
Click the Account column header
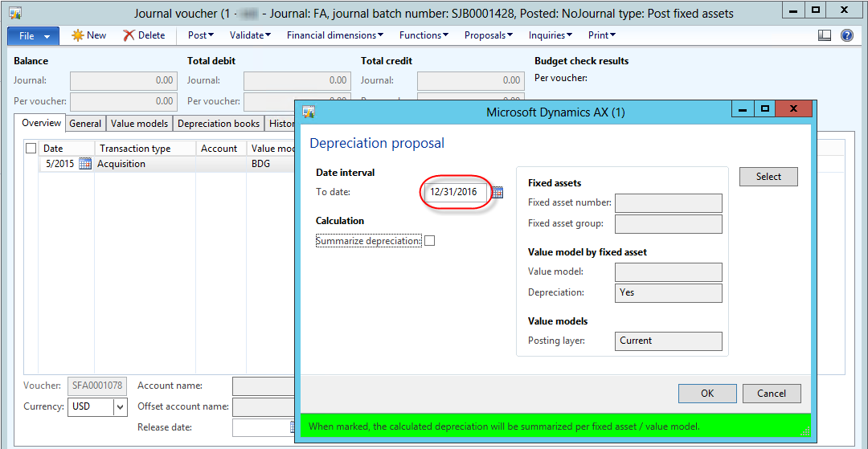point(222,148)
